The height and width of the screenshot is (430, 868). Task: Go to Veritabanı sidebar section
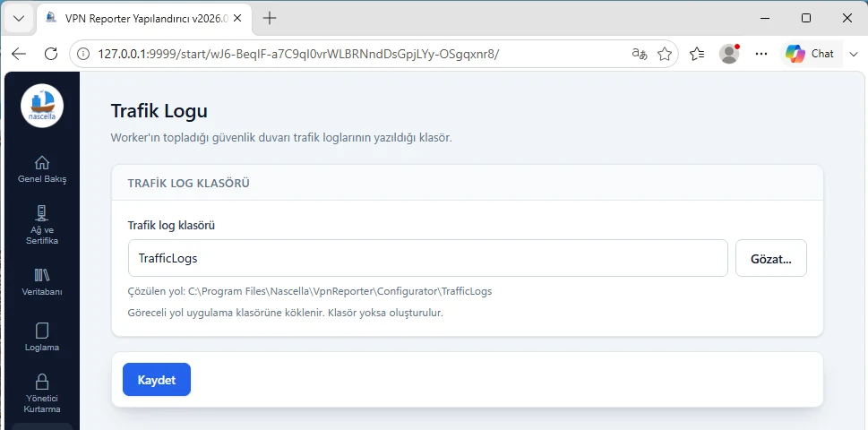point(41,281)
